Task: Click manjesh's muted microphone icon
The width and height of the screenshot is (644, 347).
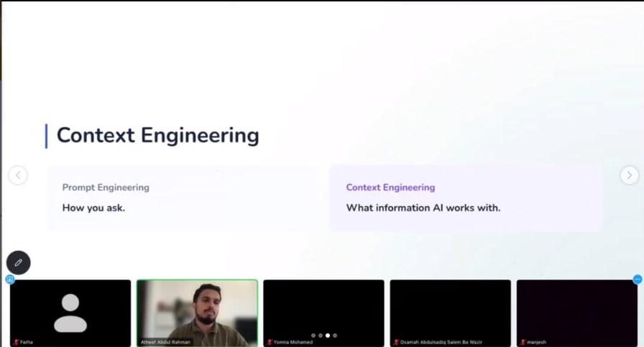Action: coord(523,342)
